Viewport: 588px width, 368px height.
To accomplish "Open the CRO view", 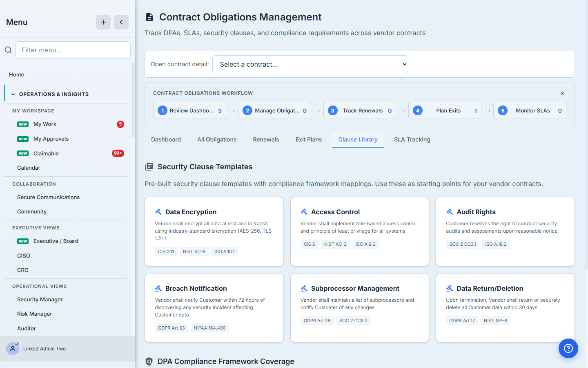I will 23,270.
